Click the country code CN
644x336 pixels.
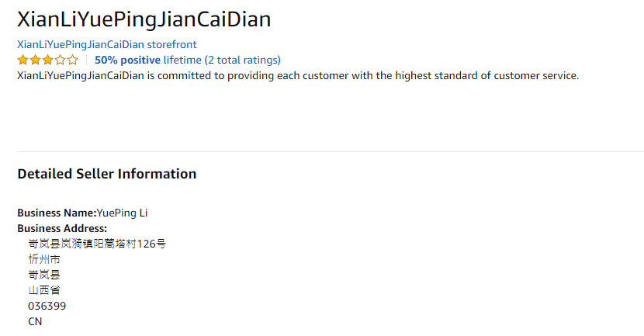[x=35, y=321]
